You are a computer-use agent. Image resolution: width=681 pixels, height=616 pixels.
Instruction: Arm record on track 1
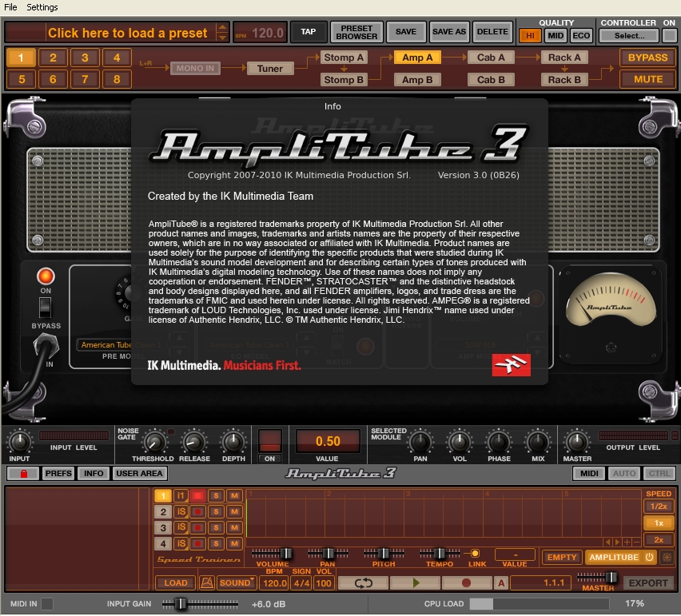click(x=197, y=496)
